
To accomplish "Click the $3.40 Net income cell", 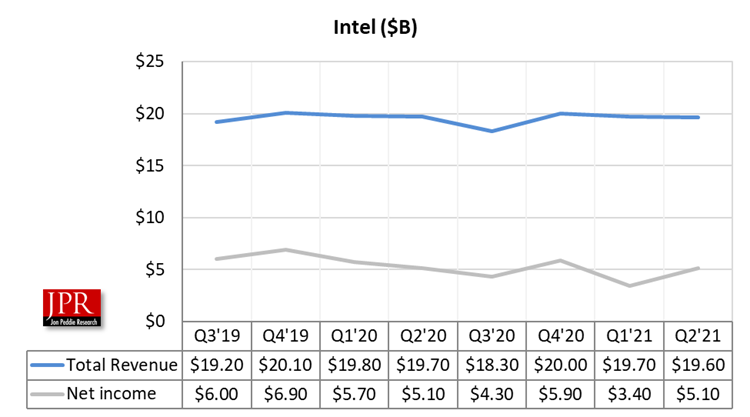I will coord(629,394).
